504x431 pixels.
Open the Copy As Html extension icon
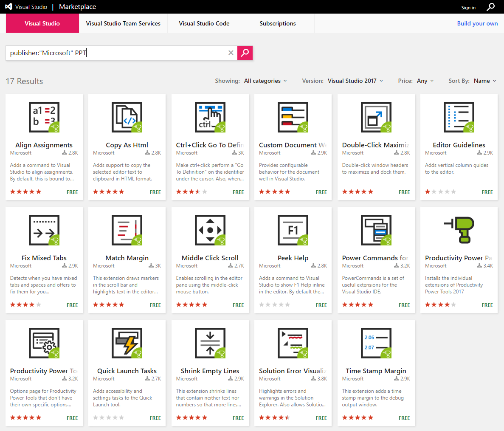tap(127, 117)
